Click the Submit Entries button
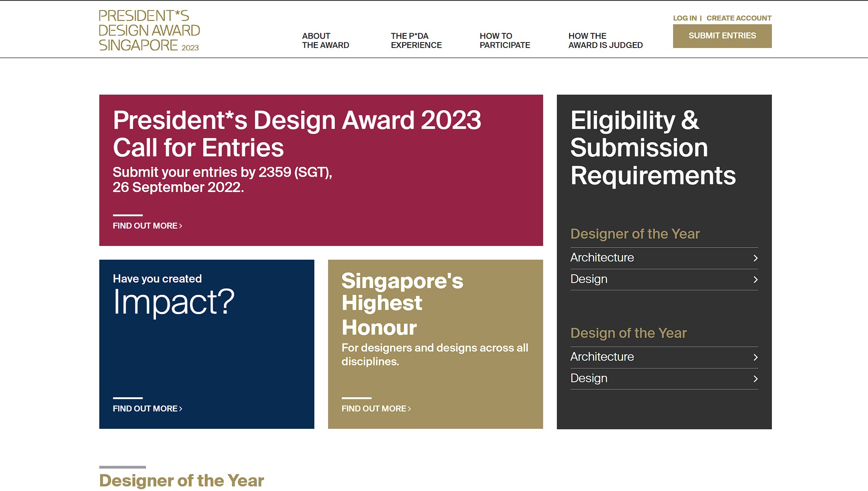The height and width of the screenshot is (491, 868). pos(722,36)
